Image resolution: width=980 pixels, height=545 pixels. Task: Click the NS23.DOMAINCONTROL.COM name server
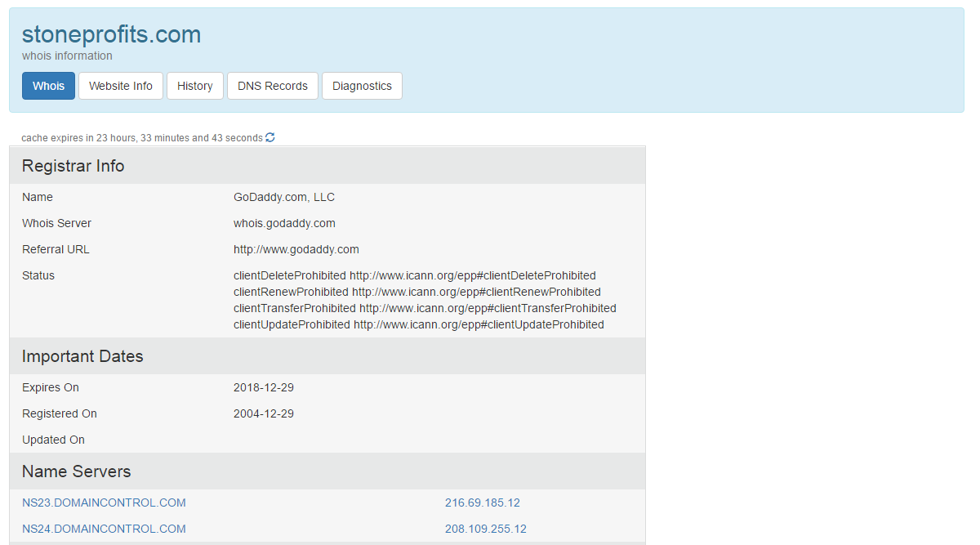pyautogui.click(x=104, y=503)
